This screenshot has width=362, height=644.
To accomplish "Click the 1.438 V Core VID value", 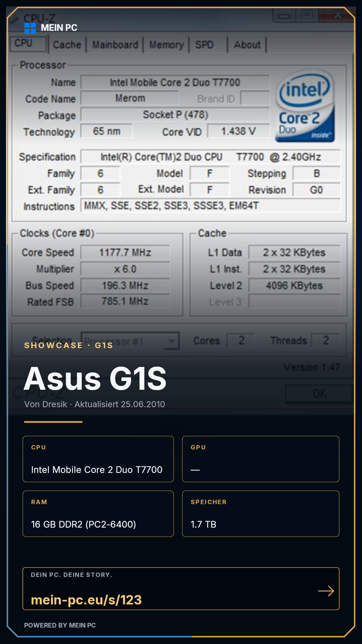I will point(238,131).
